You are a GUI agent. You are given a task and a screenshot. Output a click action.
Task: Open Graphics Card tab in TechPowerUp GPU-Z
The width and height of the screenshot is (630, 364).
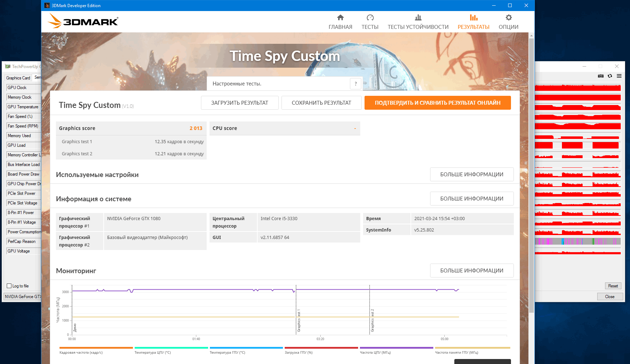tap(18, 78)
